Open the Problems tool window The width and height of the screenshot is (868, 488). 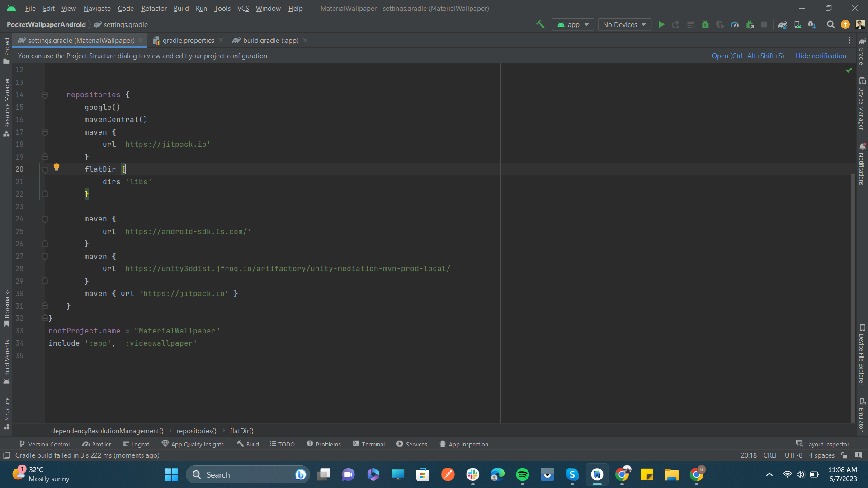point(327,444)
